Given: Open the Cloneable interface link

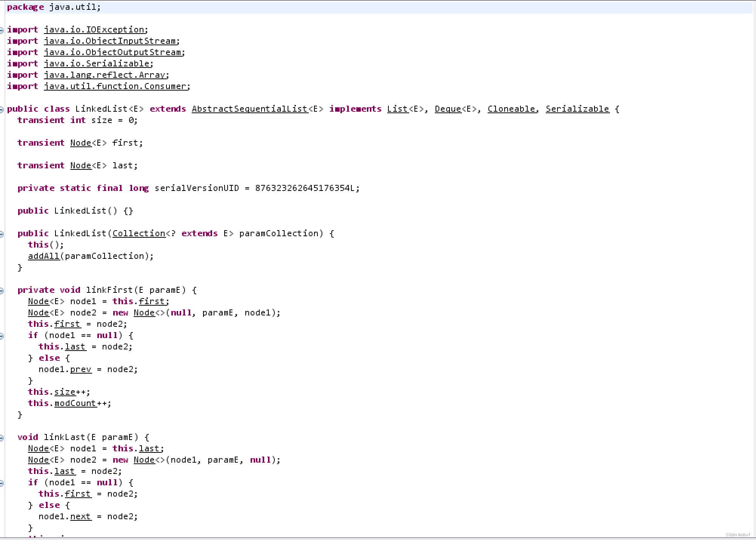Looking at the screenshot, I should [511, 109].
